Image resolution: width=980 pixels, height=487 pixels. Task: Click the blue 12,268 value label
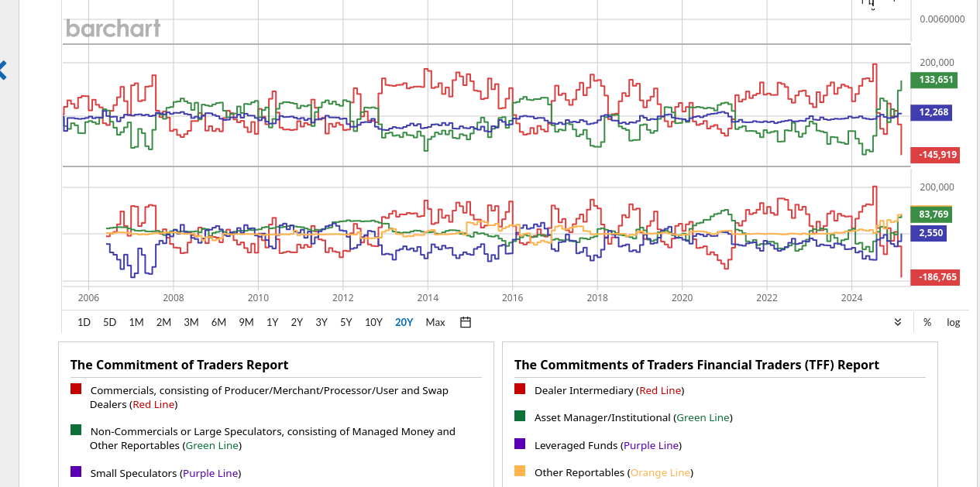tap(934, 112)
